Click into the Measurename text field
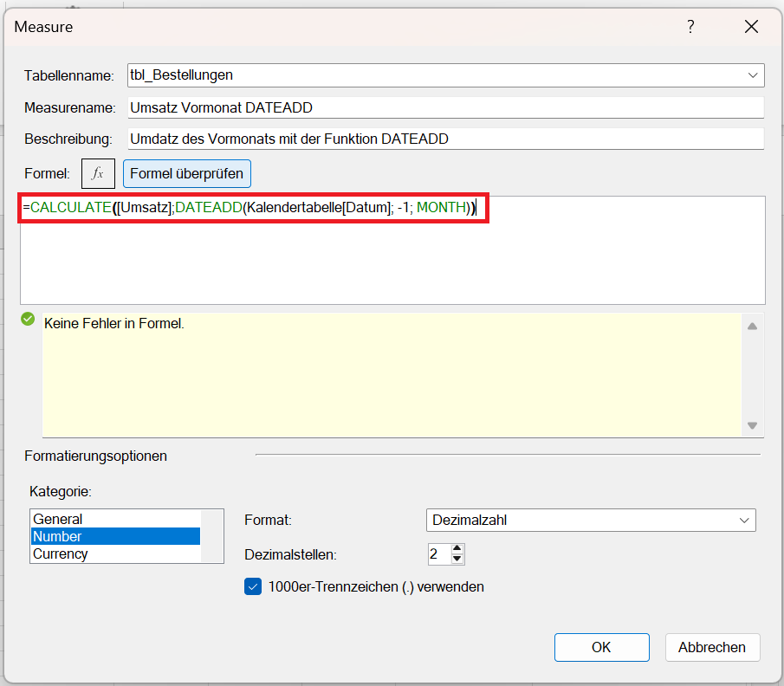 point(445,107)
